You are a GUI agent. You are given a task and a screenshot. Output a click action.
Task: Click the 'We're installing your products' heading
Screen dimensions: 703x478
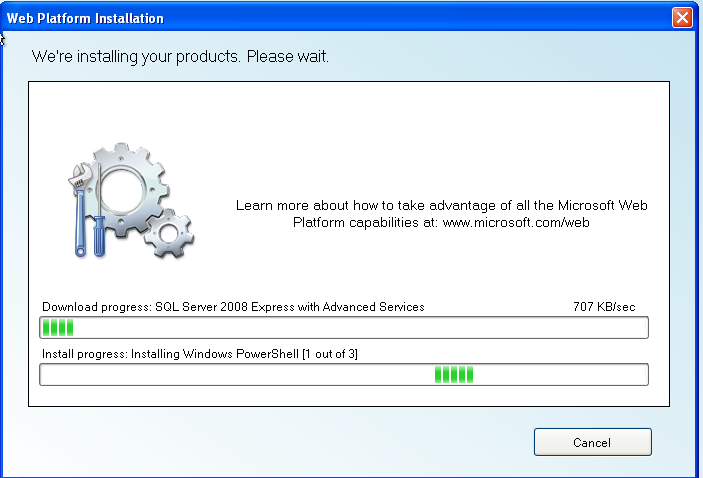pyautogui.click(x=180, y=56)
